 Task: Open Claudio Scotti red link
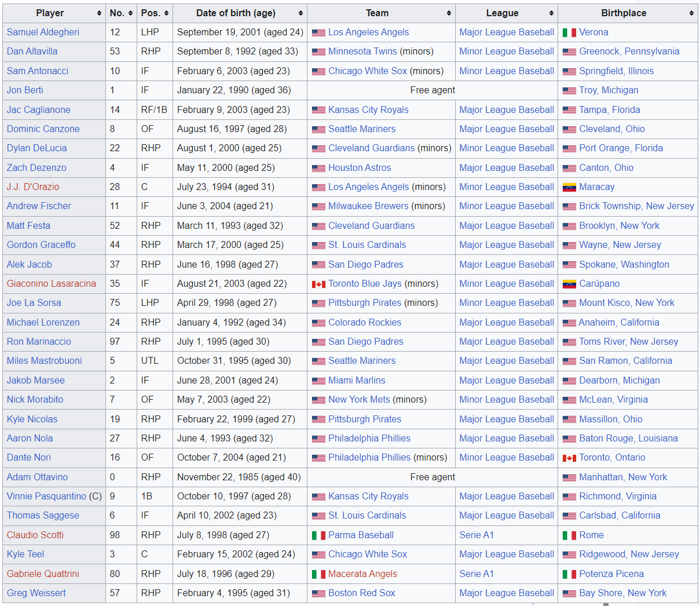[x=35, y=535]
